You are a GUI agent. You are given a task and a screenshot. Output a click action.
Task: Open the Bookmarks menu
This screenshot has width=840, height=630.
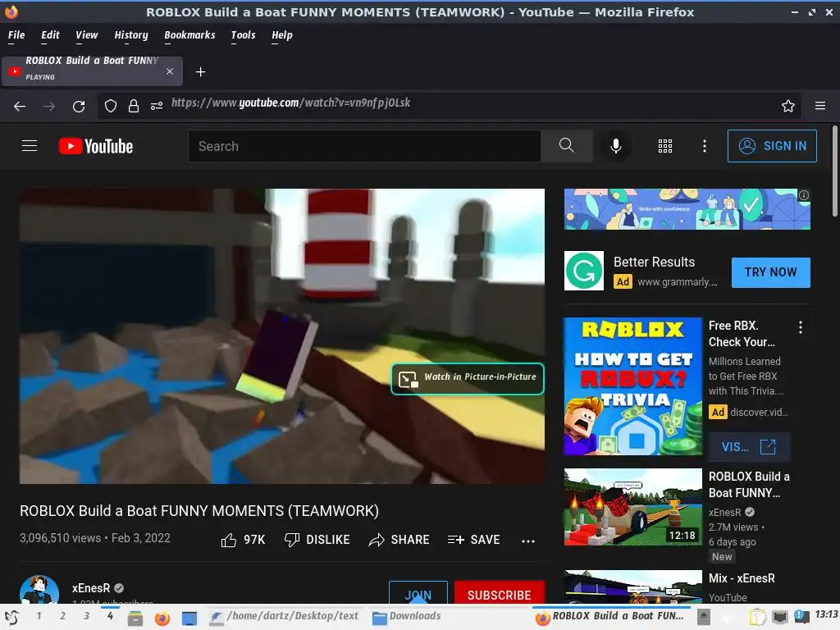click(189, 34)
